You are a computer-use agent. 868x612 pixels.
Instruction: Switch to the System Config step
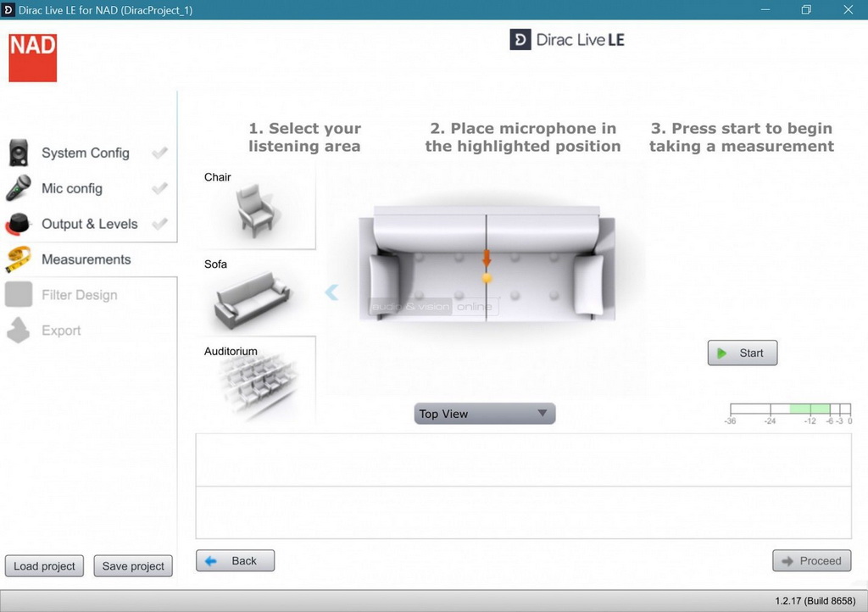pos(86,153)
